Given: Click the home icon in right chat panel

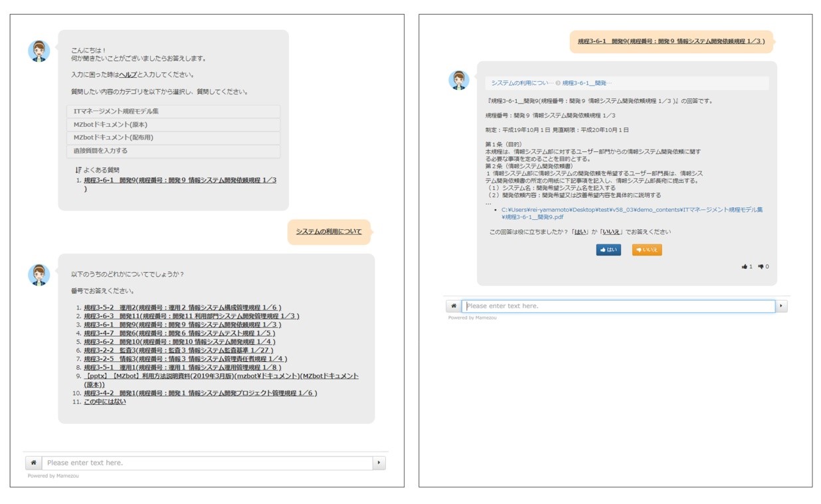Looking at the screenshot, I should (x=454, y=306).
